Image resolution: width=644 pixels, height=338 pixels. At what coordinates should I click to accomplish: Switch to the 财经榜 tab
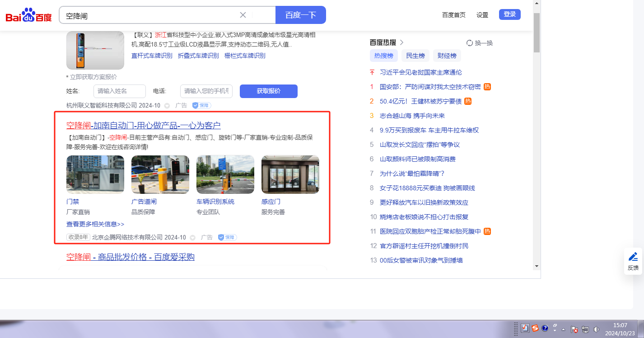click(x=447, y=56)
